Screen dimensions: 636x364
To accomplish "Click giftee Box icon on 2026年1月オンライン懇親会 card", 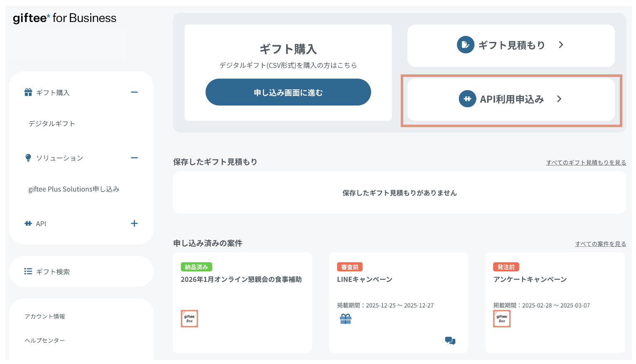I will click(189, 319).
